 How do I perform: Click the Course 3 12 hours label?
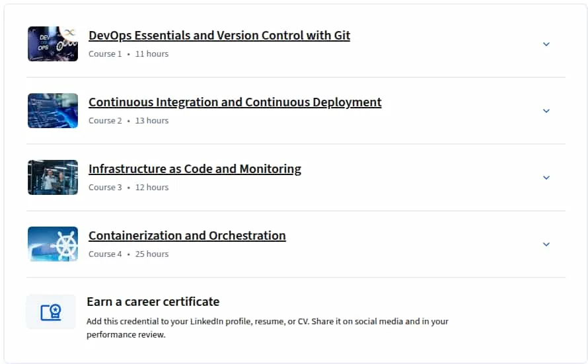click(x=129, y=188)
